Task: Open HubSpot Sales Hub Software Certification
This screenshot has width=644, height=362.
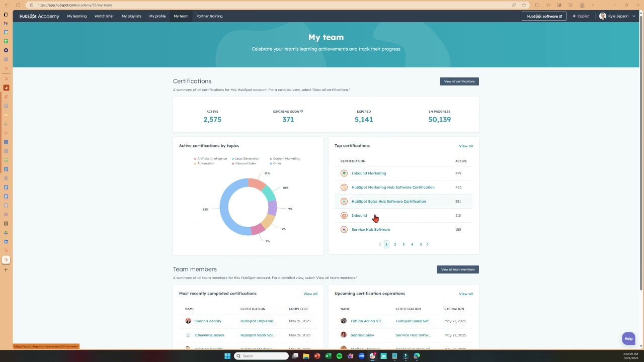Action: point(388,202)
